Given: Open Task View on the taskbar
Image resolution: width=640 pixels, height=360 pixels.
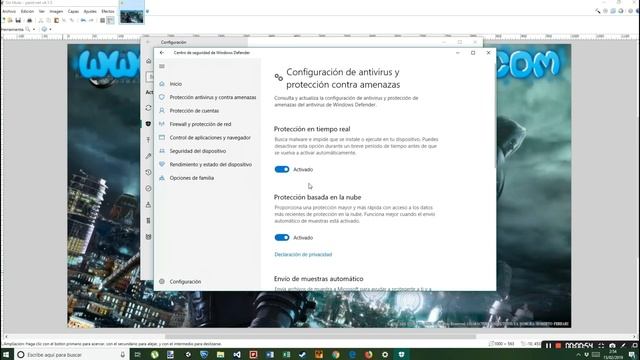Looking at the screenshot, I should click(138, 355).
